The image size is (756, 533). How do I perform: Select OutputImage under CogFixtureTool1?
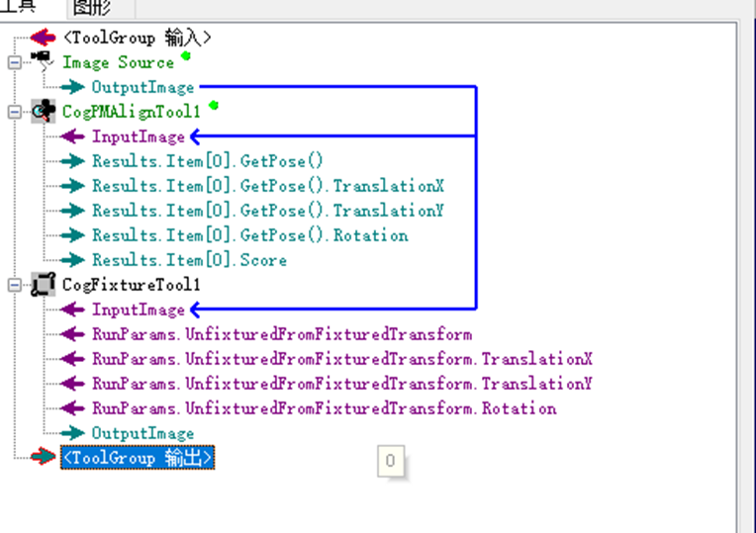142,433
